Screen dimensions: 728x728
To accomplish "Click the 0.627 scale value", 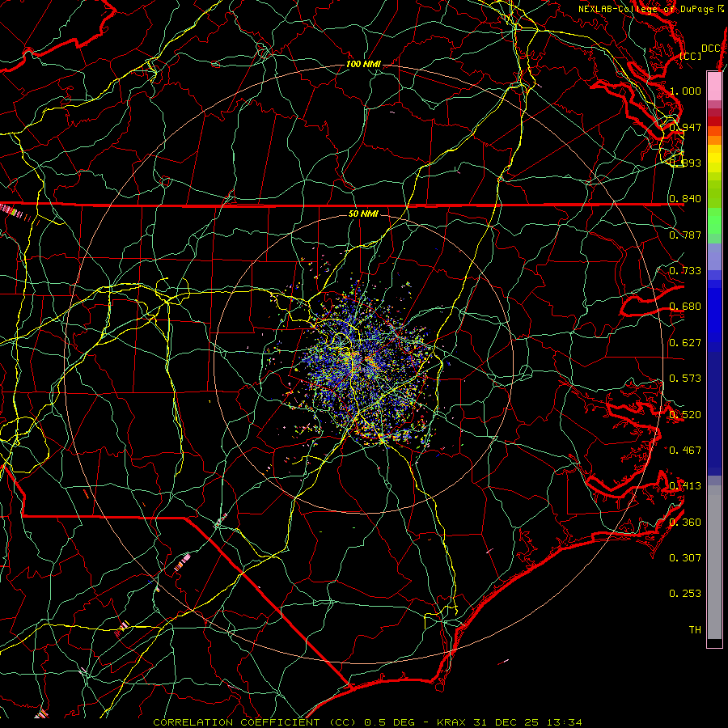I will pyautogui.click(x=685, y=343).
